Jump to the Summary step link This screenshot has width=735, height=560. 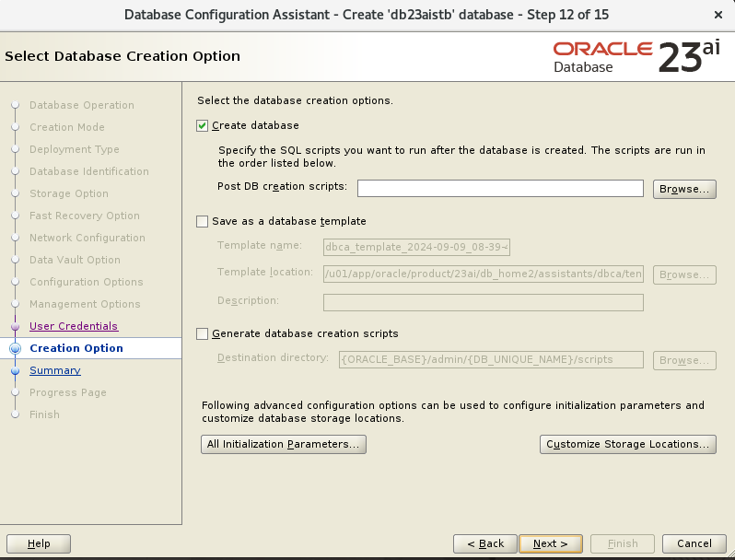click(55, 370)
